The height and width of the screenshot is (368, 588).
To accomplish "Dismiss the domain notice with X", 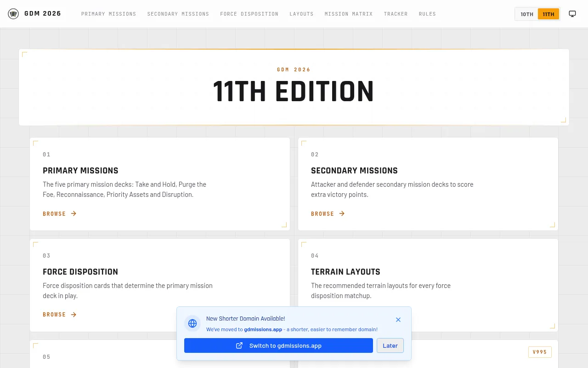I will 398,320.
